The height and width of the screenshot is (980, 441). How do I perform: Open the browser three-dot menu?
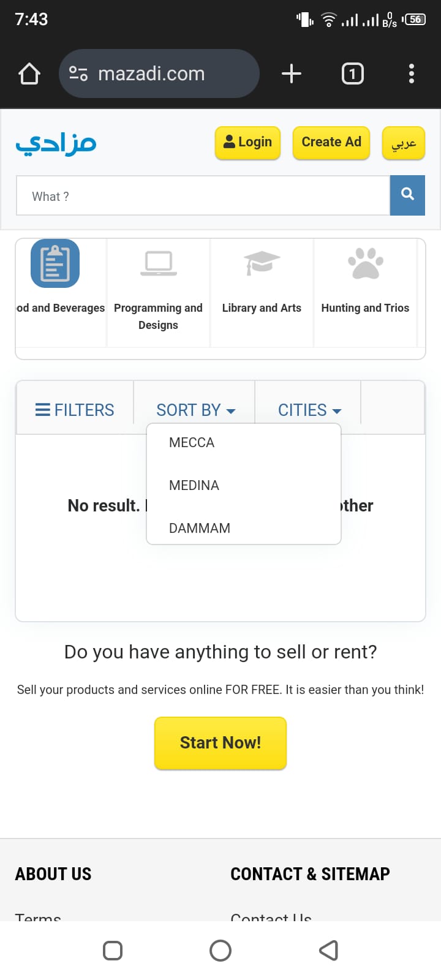(x=412, y=74)
